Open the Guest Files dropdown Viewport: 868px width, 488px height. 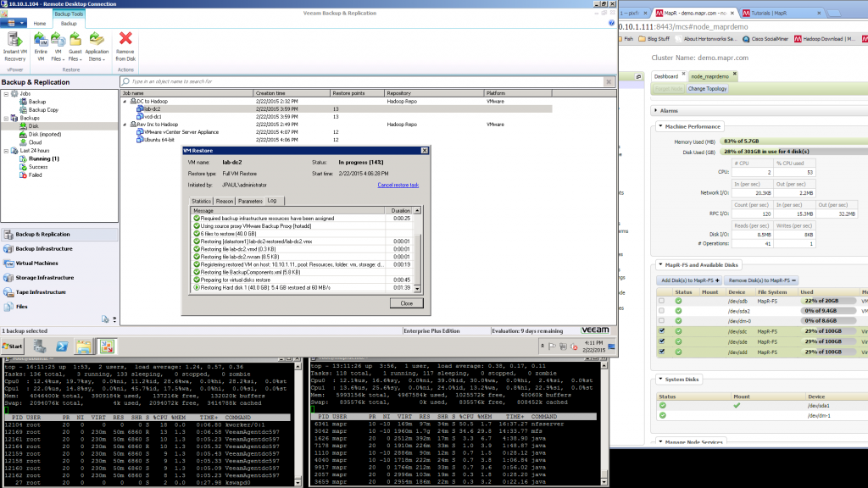76,59
